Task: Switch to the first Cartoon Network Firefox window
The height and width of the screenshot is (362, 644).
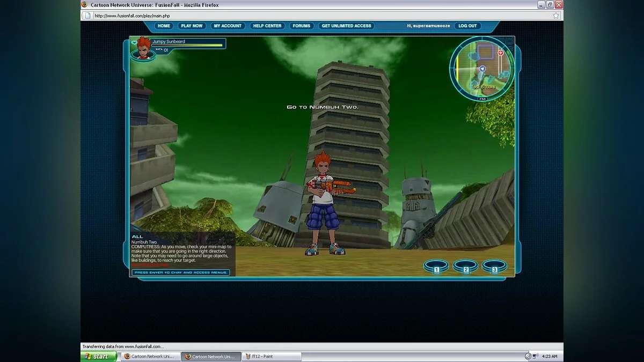Action: (x=150, y=356)
